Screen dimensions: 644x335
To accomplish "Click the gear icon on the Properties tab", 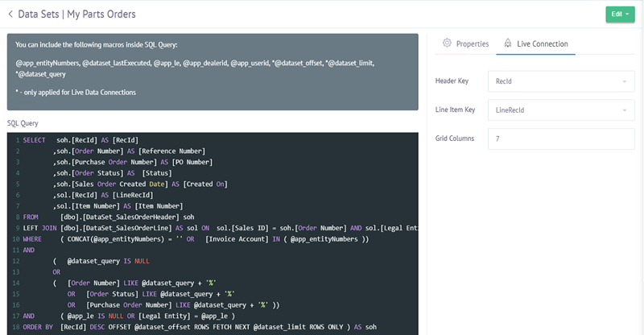I will (447, 43).
